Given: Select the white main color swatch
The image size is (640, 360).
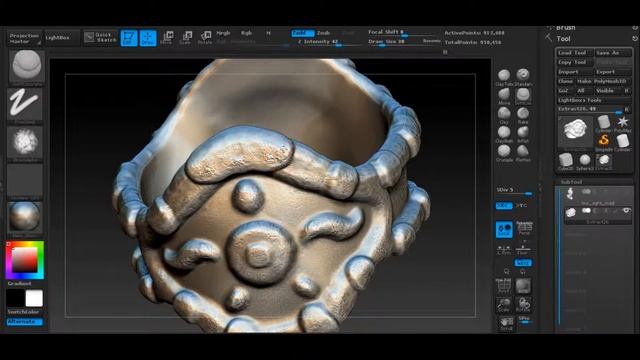Looking at the screenshot, I should click(34, 298).
